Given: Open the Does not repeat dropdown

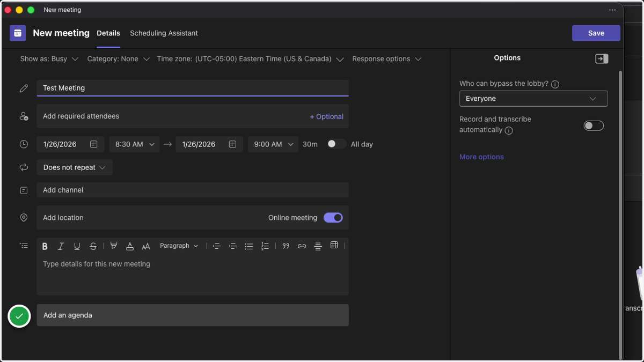Looking at the screenshot, I should (x=75, y=167).
